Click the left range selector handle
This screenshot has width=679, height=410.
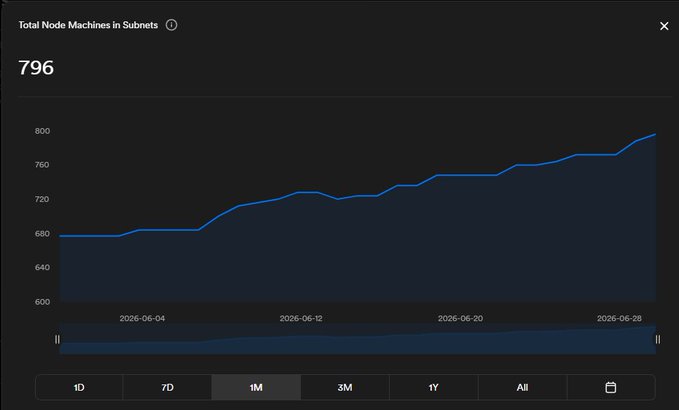click(x=57, y=339)
